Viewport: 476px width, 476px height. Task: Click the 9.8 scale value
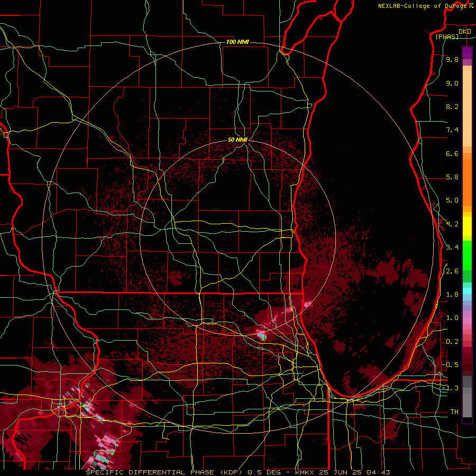point(452,59)
